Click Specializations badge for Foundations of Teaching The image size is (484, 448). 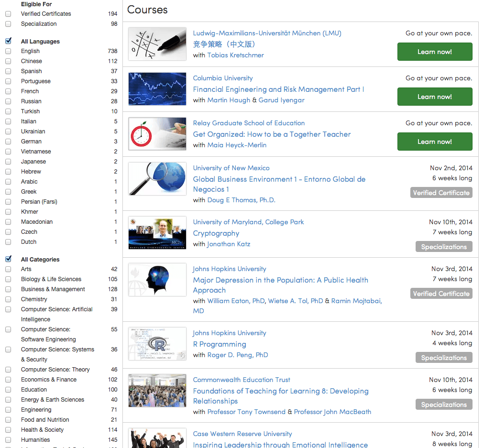(x=444, y=404)
